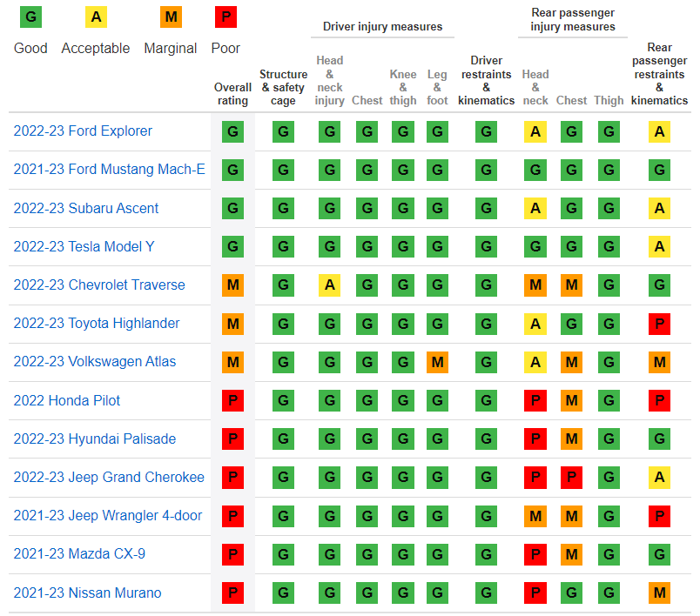
Task: Click Ford Explorer's Acceptable rear head & neck badge
Action: tap(535, 132)
